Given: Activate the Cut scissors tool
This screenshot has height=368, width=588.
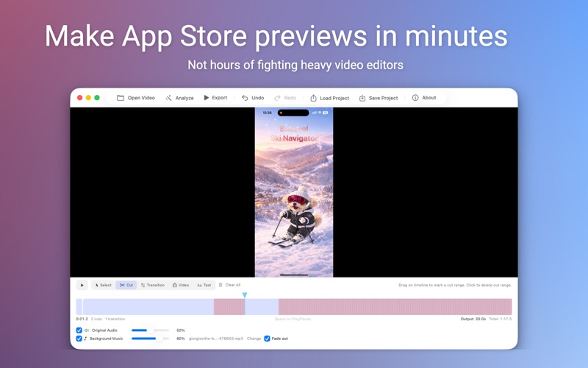Looking at the screenshot, I should coord(126,285).
